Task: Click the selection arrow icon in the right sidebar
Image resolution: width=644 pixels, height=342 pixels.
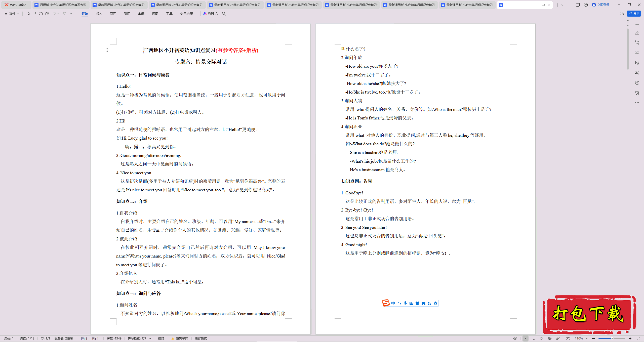Action: click(637, 42)
